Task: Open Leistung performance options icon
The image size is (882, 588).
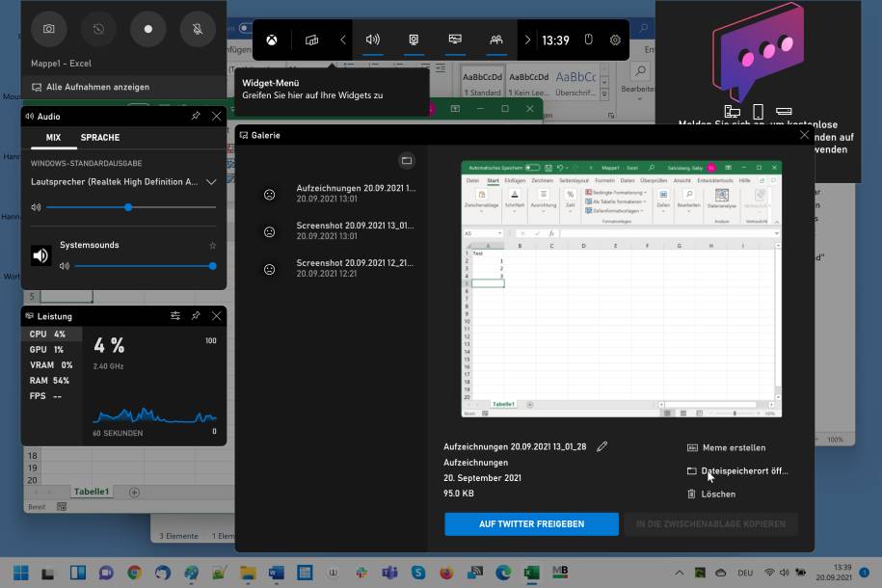Action: tap(175, 316)
